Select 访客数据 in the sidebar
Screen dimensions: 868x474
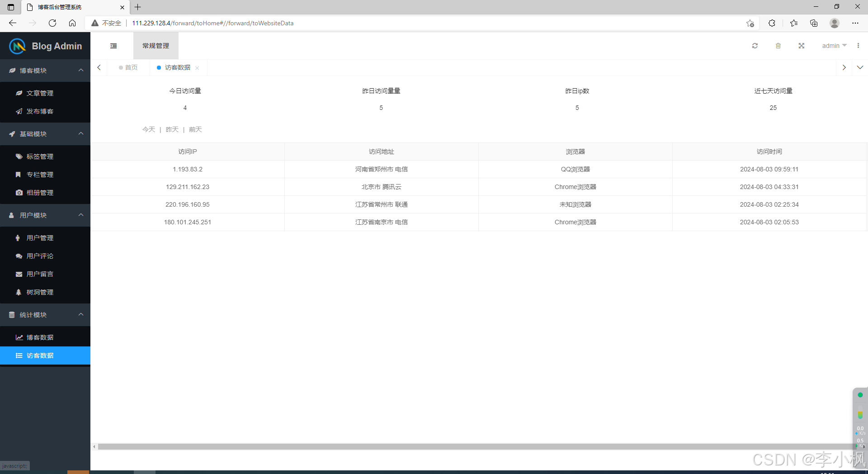(x=45, y=355)
